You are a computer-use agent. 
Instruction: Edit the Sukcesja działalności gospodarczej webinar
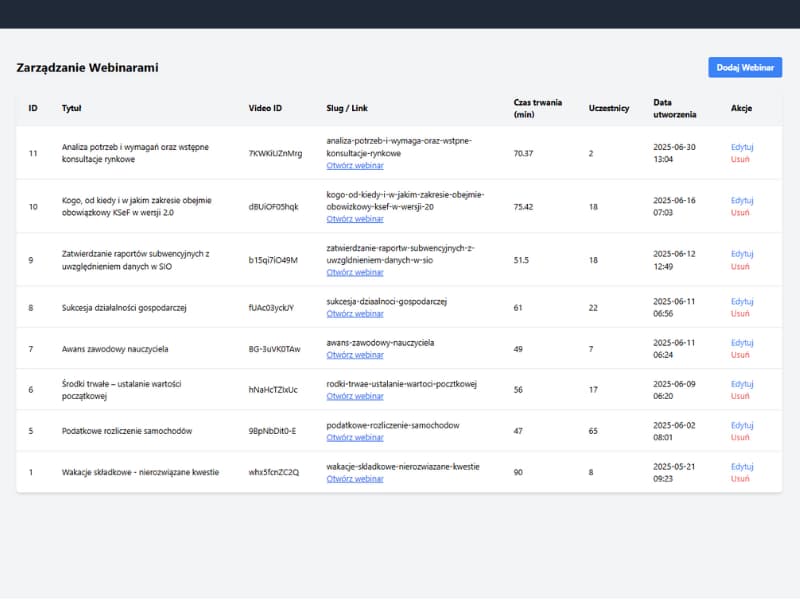tap(741, 301)
